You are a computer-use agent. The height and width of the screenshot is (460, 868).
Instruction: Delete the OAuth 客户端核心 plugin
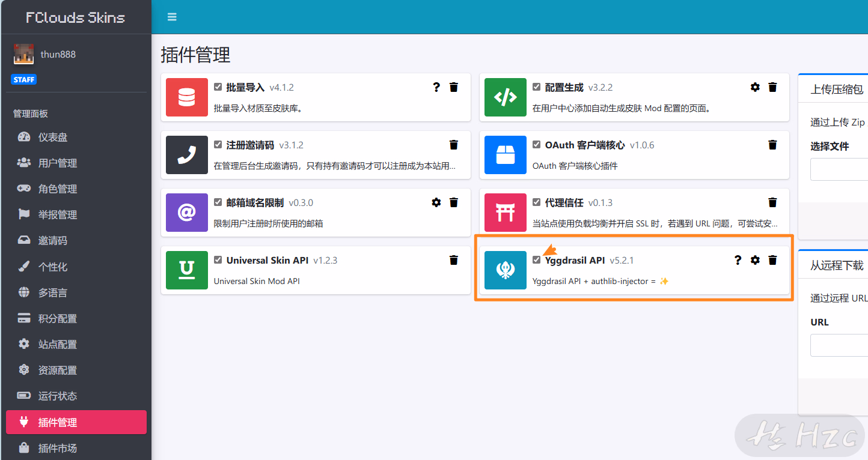[x=772, y=145]
